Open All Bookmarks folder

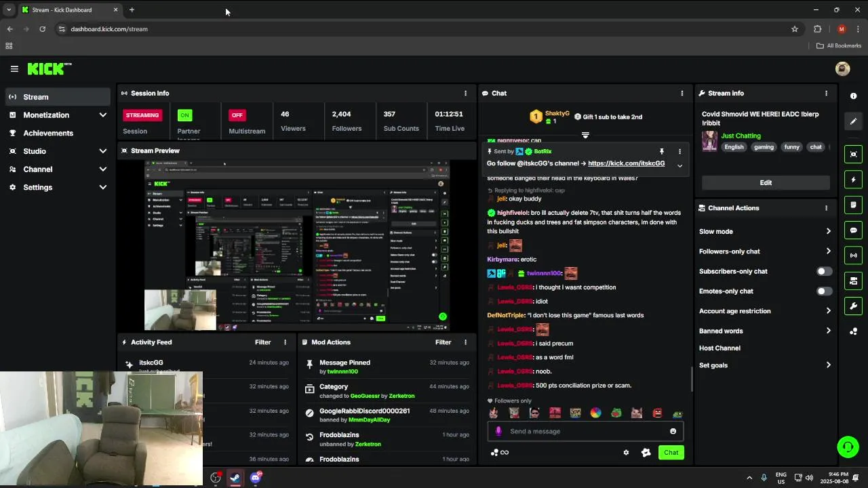point(839,46)
